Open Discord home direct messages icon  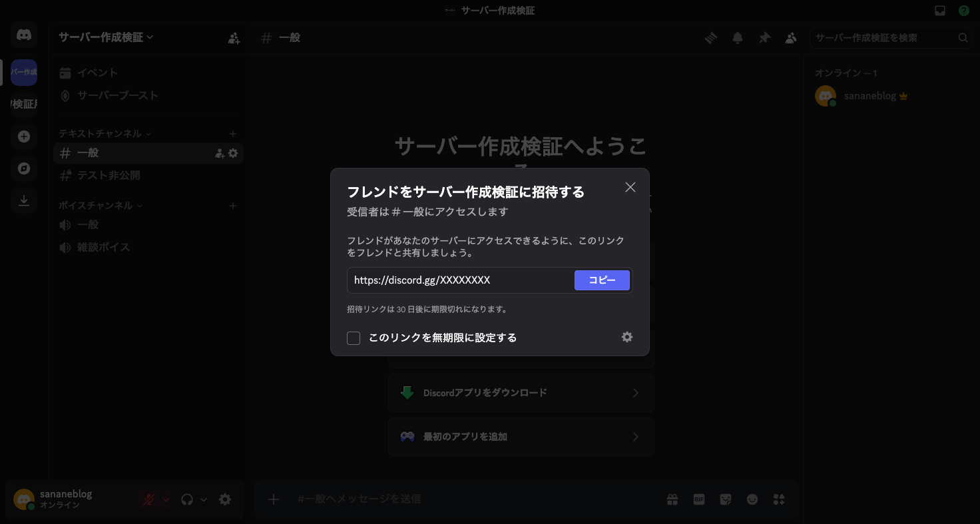pos(24,35)
